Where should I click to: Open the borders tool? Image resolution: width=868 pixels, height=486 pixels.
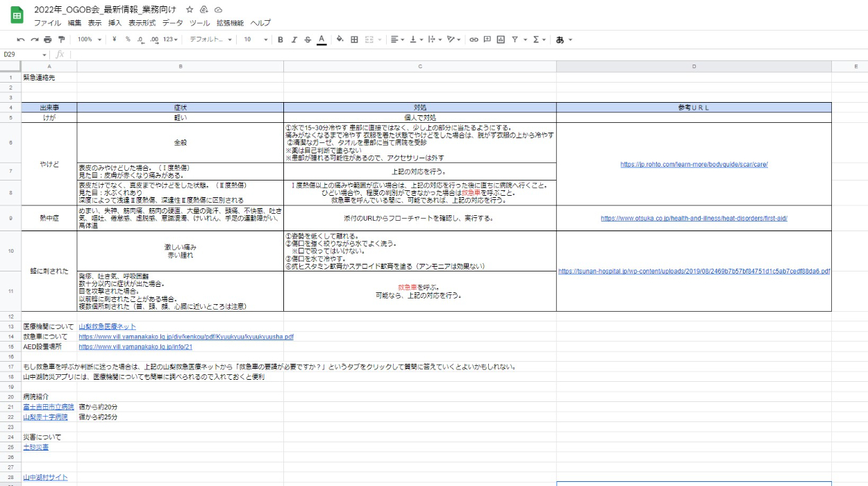354,40
